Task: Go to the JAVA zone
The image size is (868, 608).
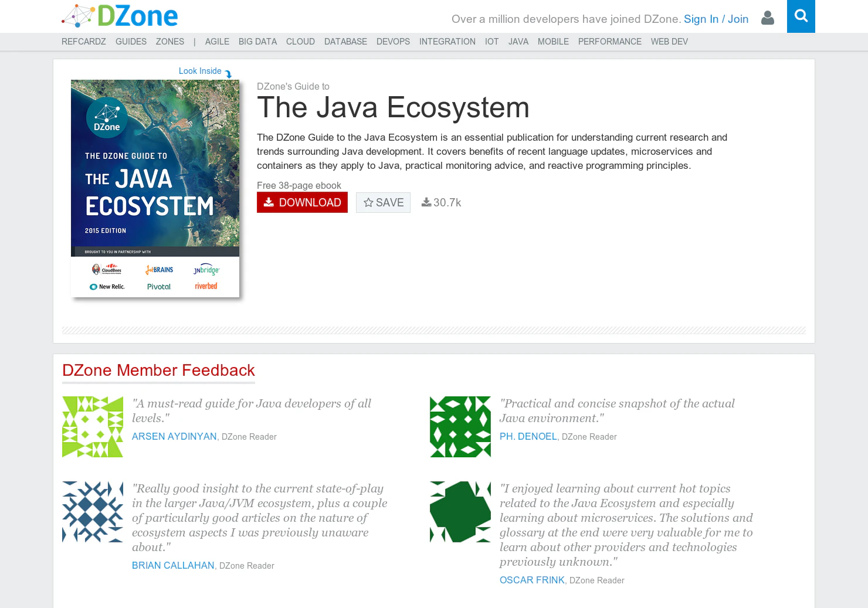Action: point(518,42)
